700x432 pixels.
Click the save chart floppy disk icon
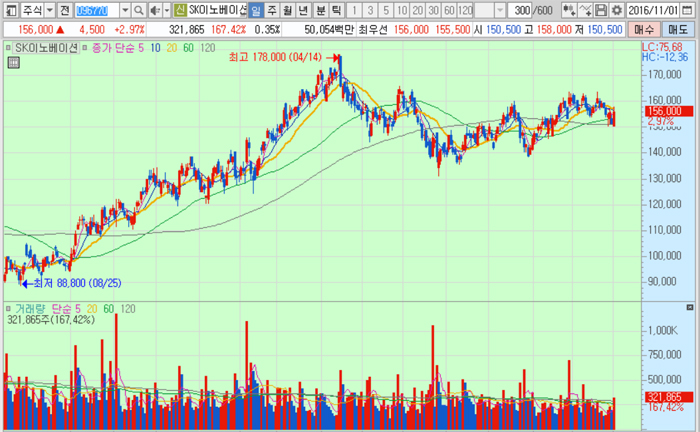pyautogui.click(x=603, y=10)
